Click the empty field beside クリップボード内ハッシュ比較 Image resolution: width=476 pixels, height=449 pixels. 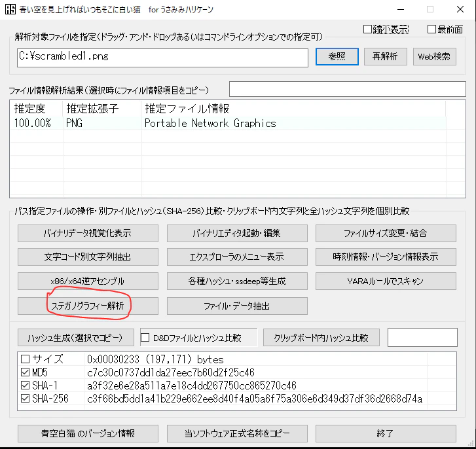pos(422,337)
